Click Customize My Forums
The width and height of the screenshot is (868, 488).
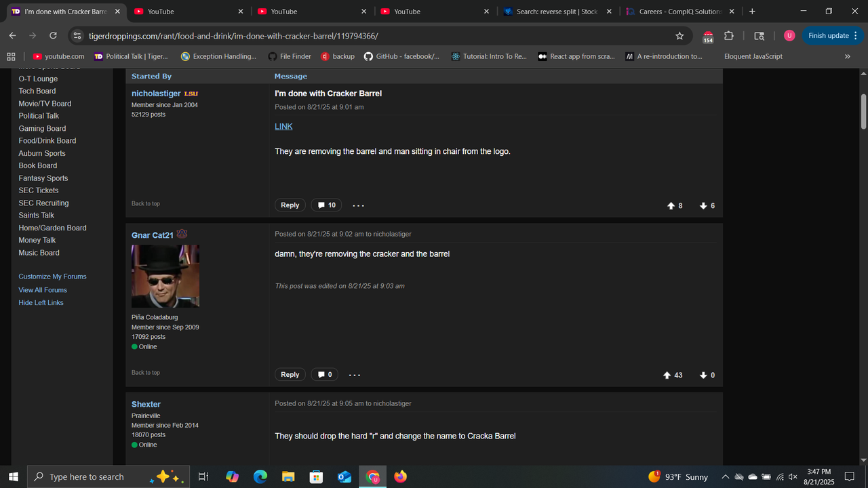[x=52, y=277]
